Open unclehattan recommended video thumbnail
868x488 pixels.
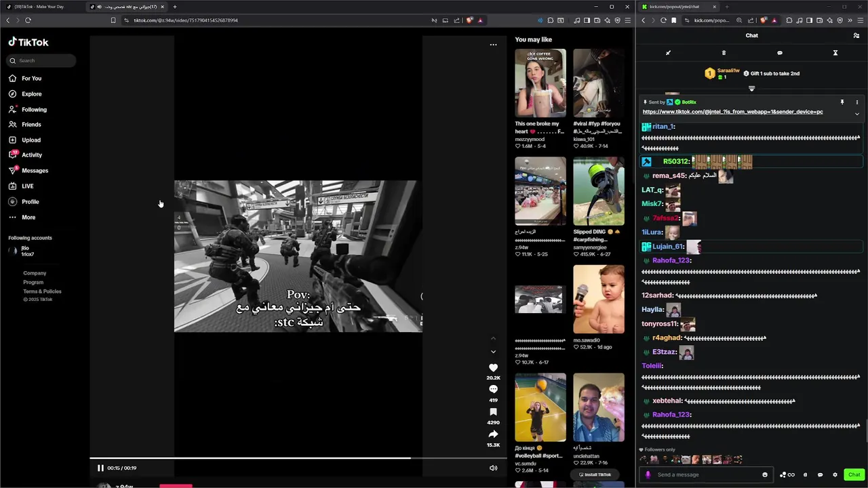click(599, 407)
